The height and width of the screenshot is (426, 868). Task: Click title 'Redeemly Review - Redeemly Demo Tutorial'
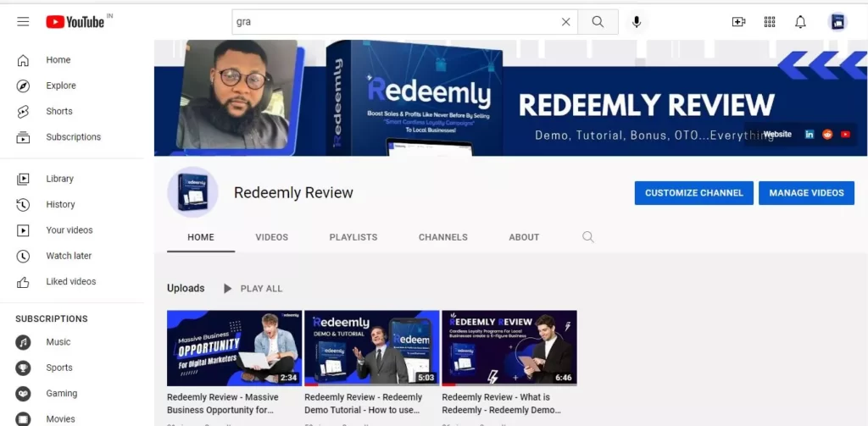tap(363, 404)
